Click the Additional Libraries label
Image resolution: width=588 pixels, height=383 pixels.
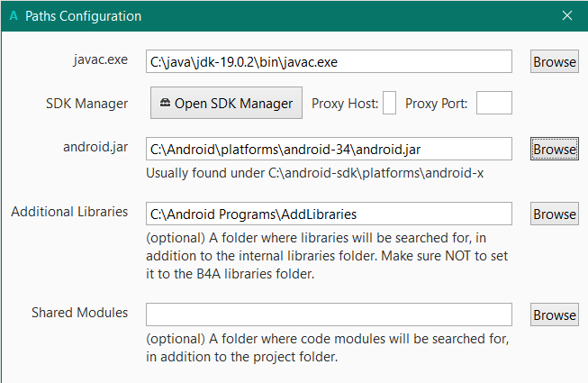click(x=69, y=212)
